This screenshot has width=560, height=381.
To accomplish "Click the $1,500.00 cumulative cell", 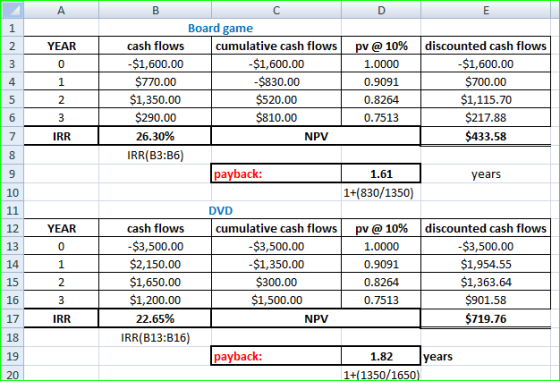I will (x=276, y=300).
